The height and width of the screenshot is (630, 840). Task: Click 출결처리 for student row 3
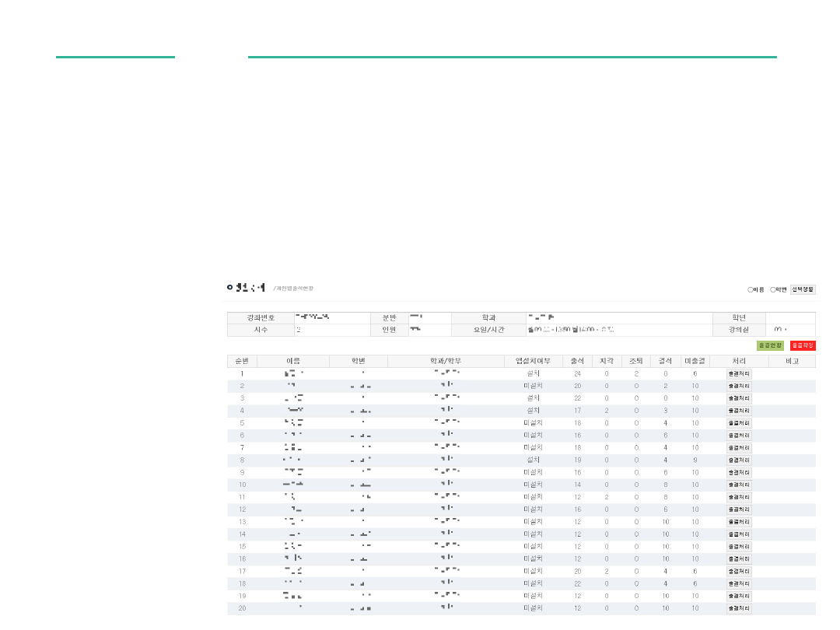[739, 398]
